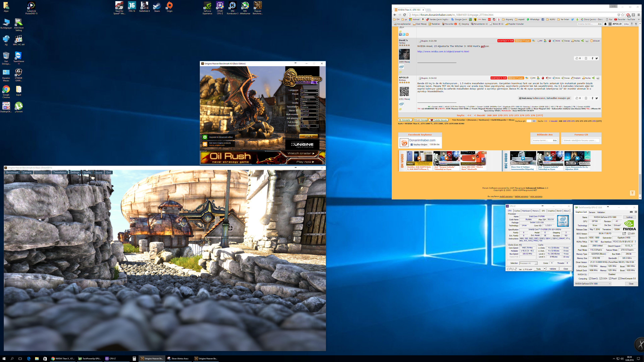Click the Bus Interface question mark in GPU-Z
This screenshot has width=644, height=362.
tap(635, 242)
